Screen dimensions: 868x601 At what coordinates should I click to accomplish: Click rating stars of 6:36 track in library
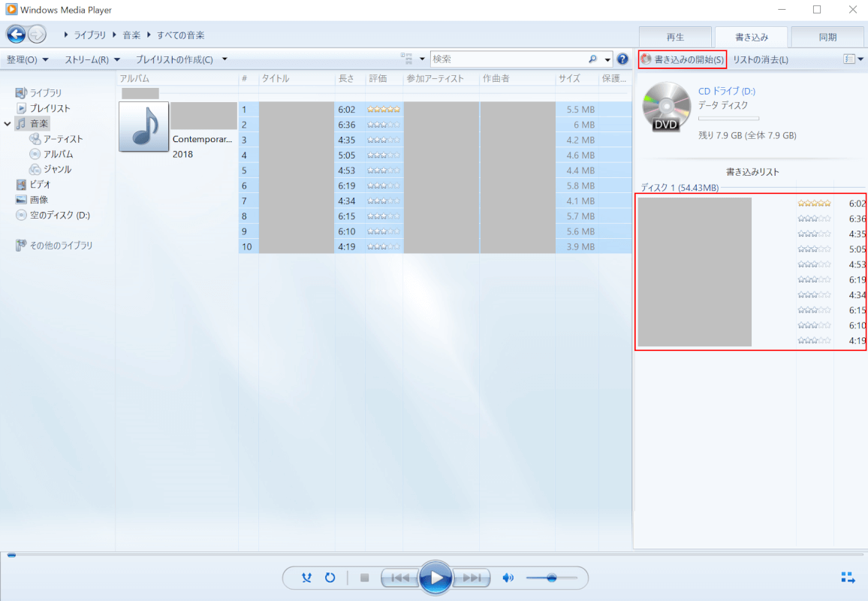pos(383,125)
